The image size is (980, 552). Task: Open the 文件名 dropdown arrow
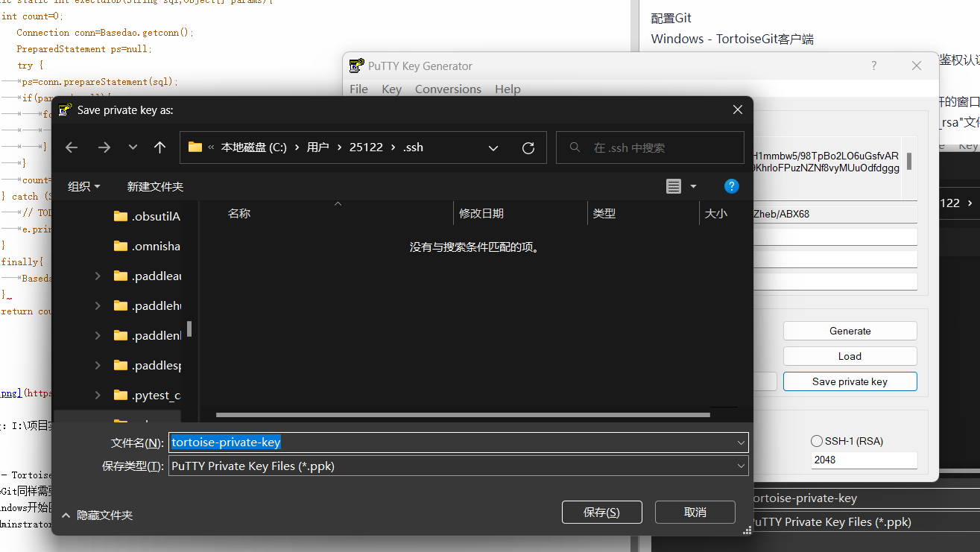[x=741, y=442]
